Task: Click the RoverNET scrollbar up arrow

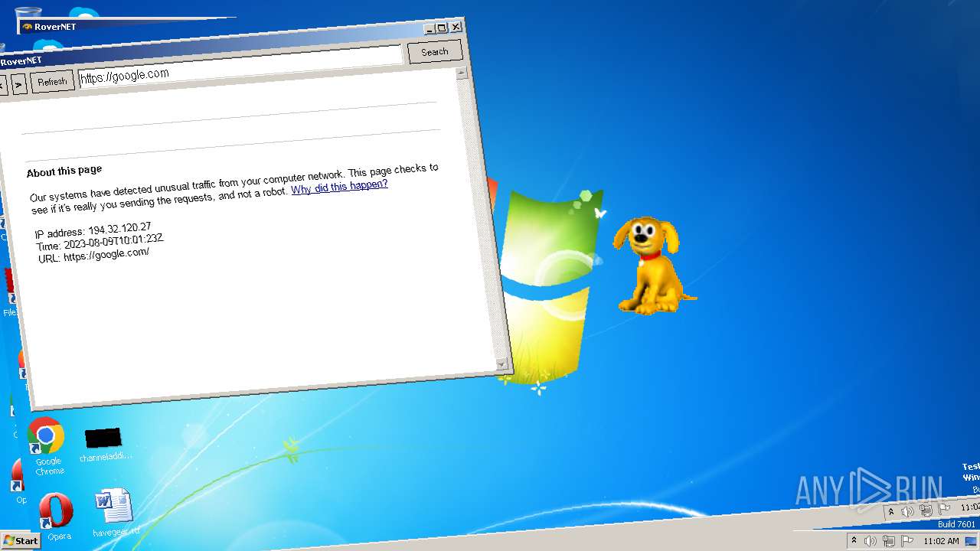Action: (461, 74)
